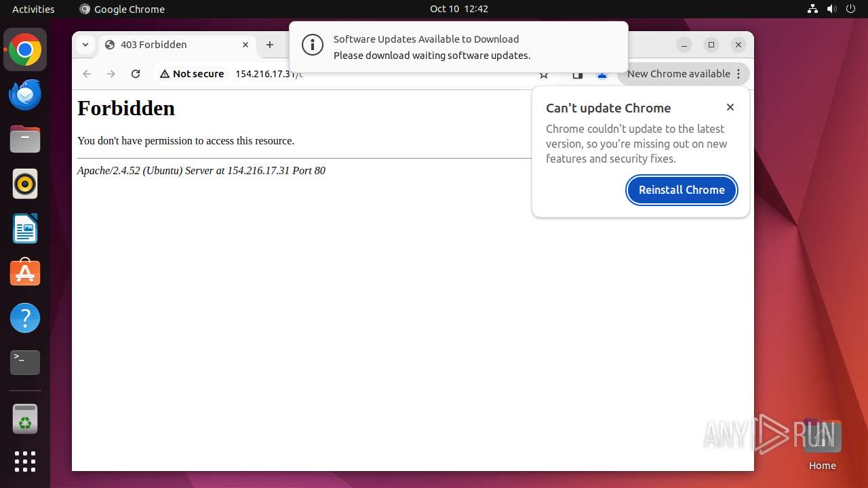868x488 pixels.
Task: Open Chrome side panel icon
Action: click(578, 75)
